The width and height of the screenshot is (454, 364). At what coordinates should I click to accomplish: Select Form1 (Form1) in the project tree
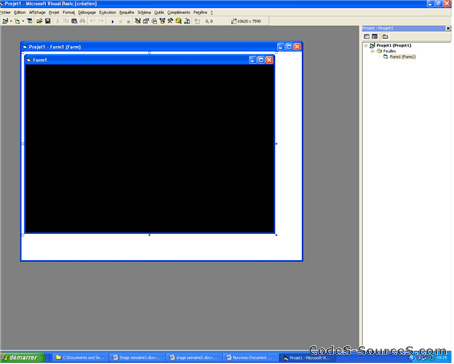(x=403, y=57)
